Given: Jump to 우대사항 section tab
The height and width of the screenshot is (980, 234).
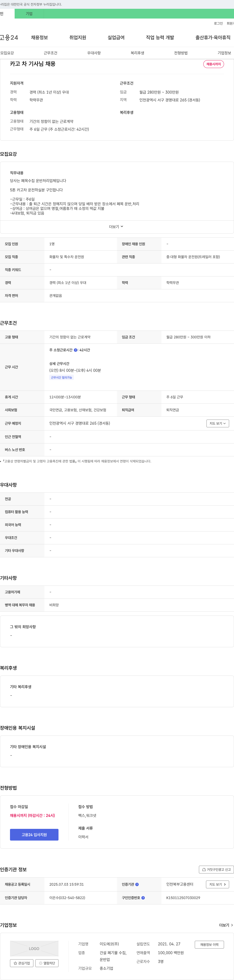Looking at the screenshot, I should [x=94, y=53].
